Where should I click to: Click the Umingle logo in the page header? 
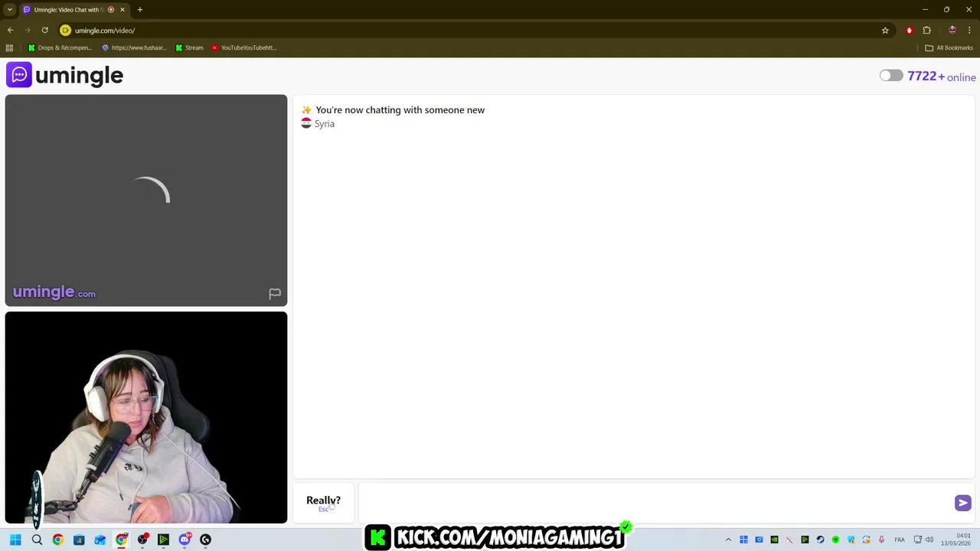65,75
